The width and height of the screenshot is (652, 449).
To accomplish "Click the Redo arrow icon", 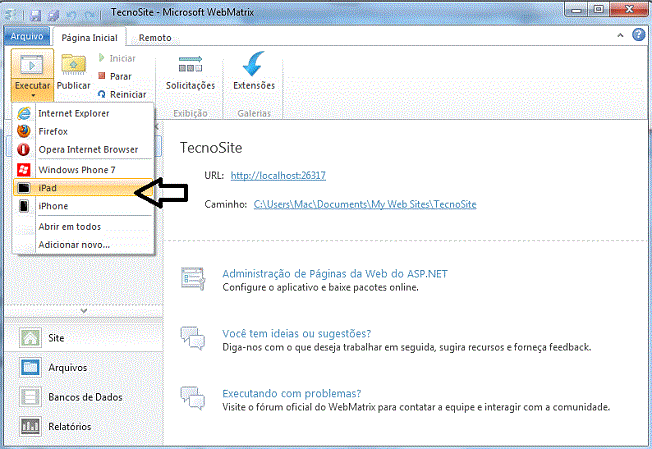I will tap(90, 16).
